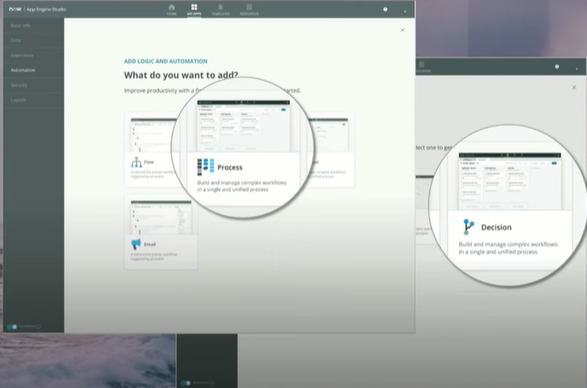The height and width of the screenshot is (388, 587).
Task: Open user menu arrow in front window header
Action: pyautogui.click(x=405, y=12)
